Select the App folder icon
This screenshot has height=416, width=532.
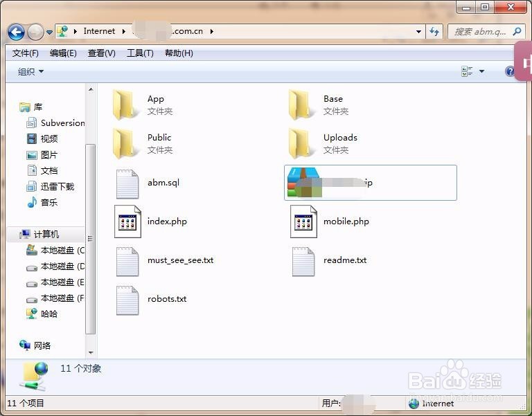pyautogui.click(x=125, y=105)
